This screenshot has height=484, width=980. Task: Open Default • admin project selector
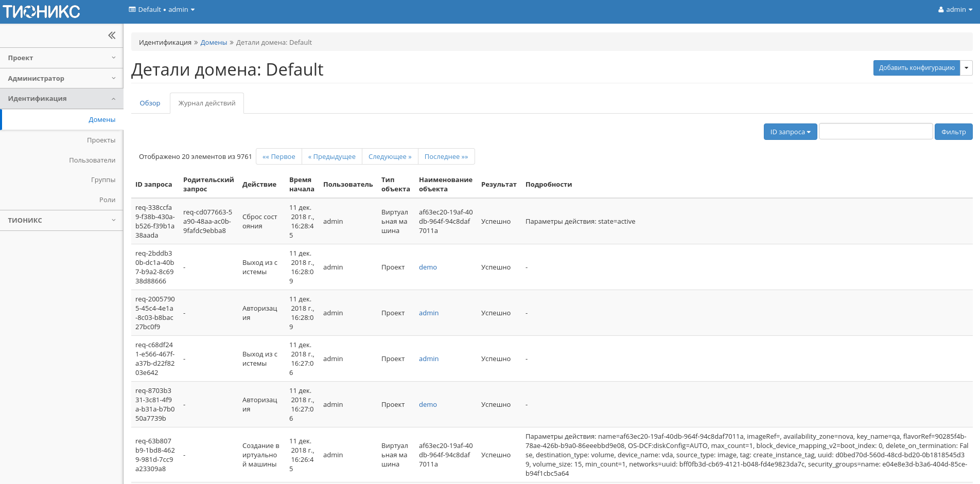(x=162, y=10)
